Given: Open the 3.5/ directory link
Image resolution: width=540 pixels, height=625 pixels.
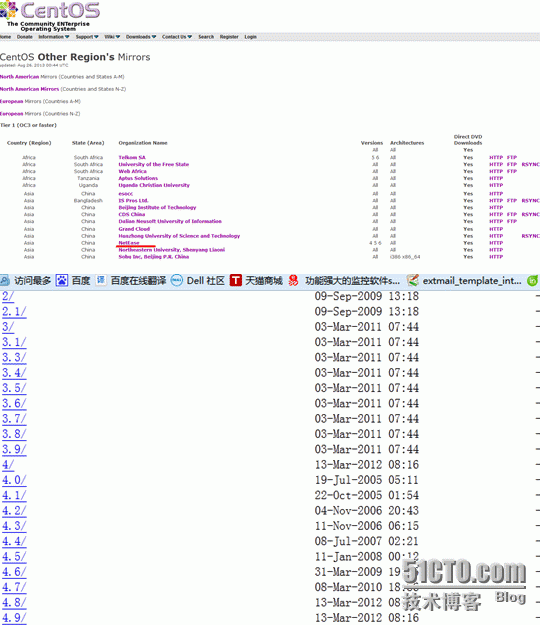Looking at the screenshot, I should [x=14, y=388].
